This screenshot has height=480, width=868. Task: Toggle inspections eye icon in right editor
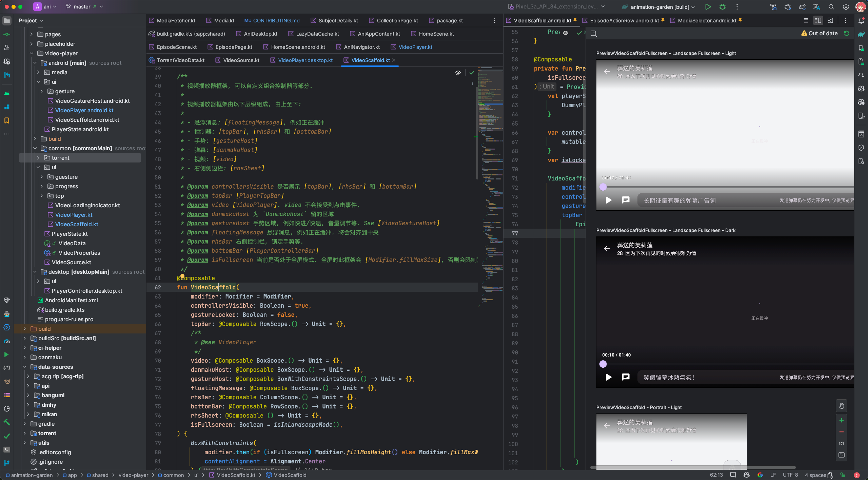point(566,33)
